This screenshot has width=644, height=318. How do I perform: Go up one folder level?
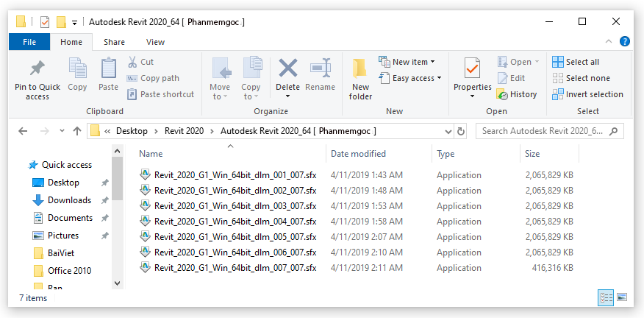(76, 131)
